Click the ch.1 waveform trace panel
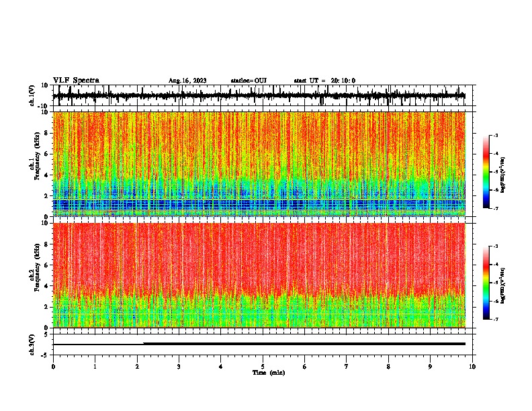The width and height of the screenshot is (532, 411). (263, 95)
